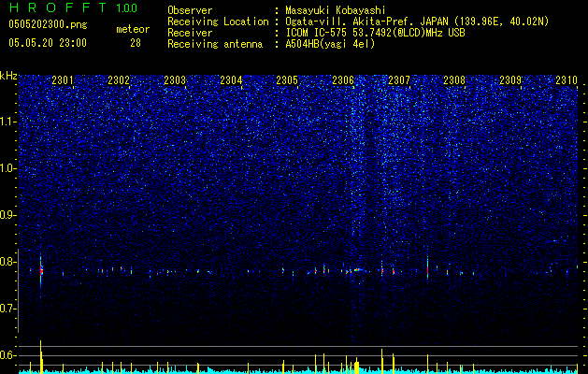Screen dimensions: 588x374
Task: Click the 2308 time axis label
Action: (454, 79)
